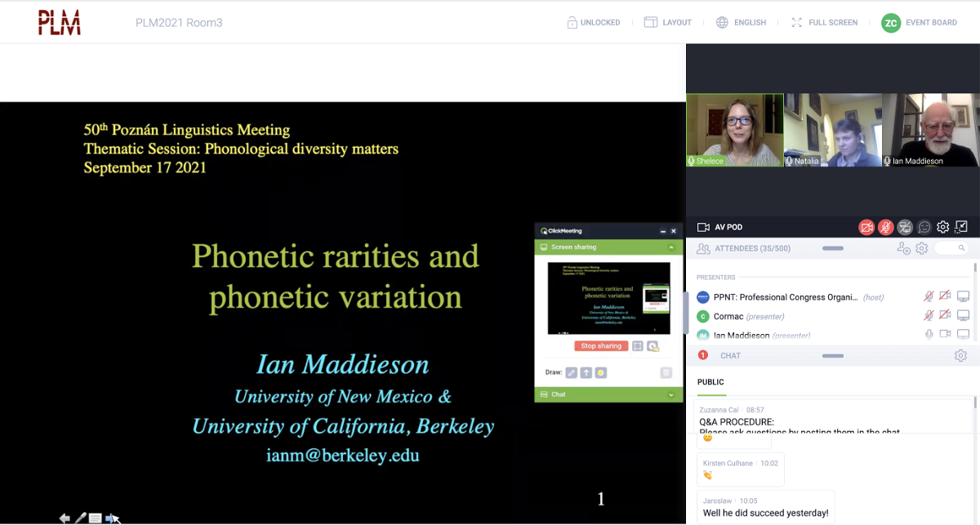Open emoji status icon in AV Pod
The image size is (980, 525).
[924, 227]
